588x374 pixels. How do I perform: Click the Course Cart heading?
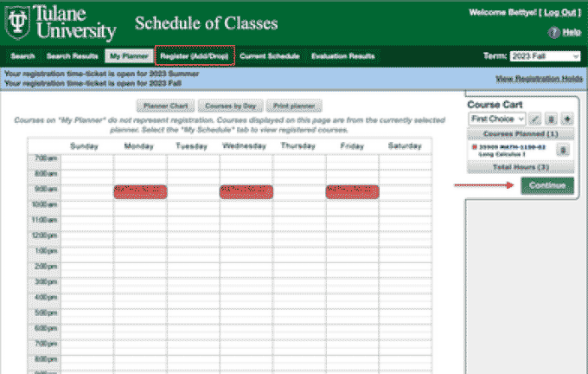[x=495, y=105]
